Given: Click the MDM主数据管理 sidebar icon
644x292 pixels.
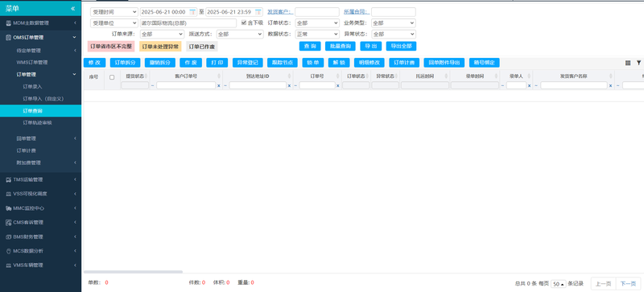Looking at the screenshot, I should pos(9,23).
